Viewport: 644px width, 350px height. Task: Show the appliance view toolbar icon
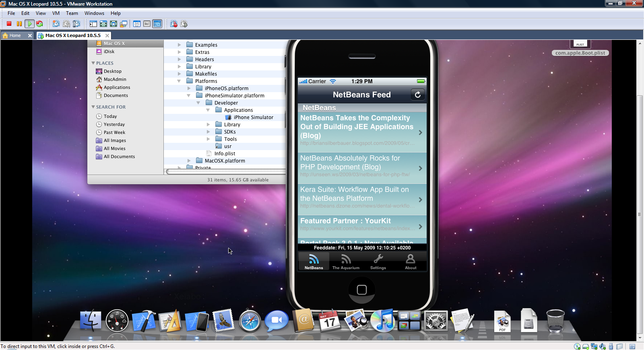147,24
